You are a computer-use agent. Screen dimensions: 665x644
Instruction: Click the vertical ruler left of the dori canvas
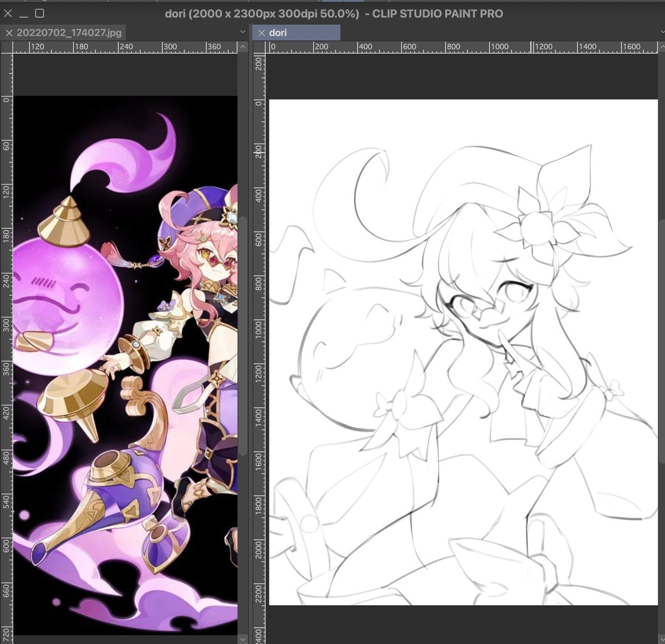point(259,348)
